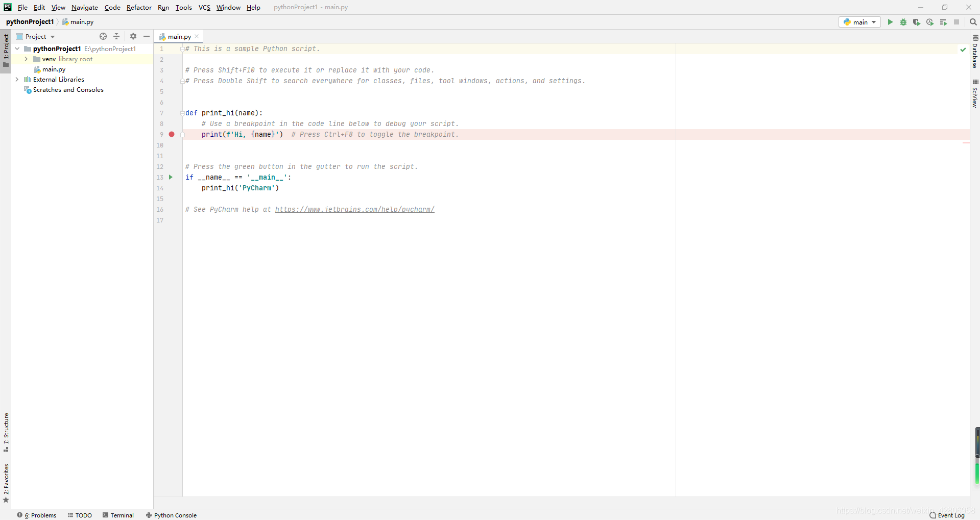The width and height of the screenshot is (980, 520).
Task: Open the Edit menu
Action: (x=39, y=7)
